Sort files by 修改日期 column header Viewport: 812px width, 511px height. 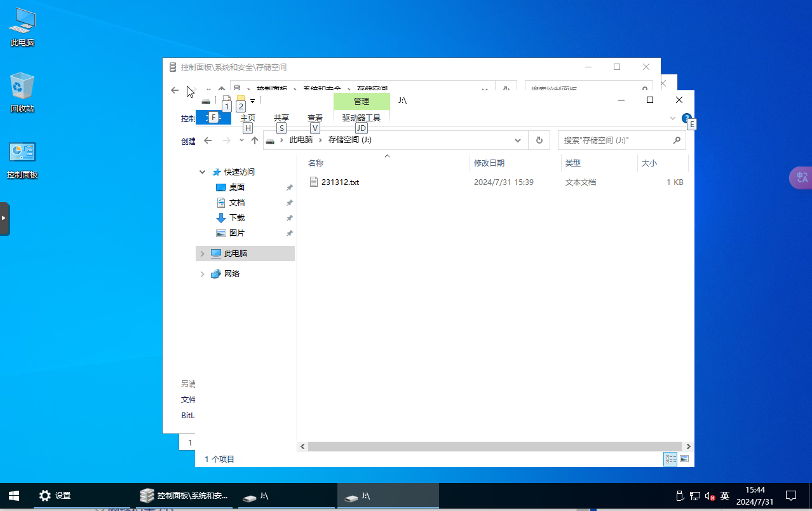[x=489, y=163]
